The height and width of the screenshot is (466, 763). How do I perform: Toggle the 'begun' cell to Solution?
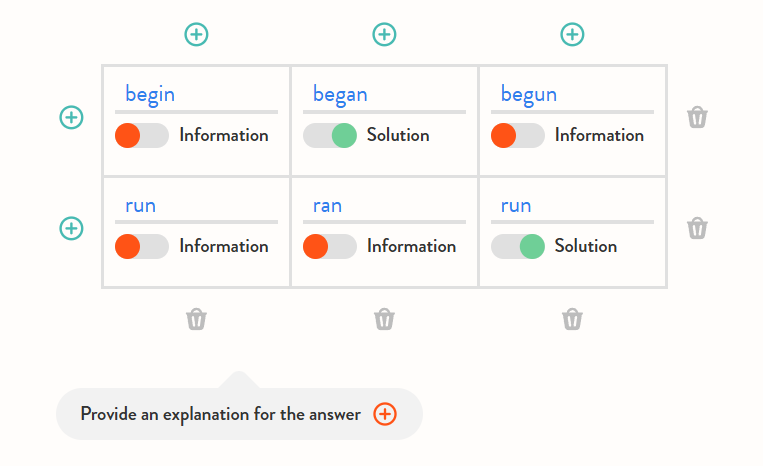517,136
